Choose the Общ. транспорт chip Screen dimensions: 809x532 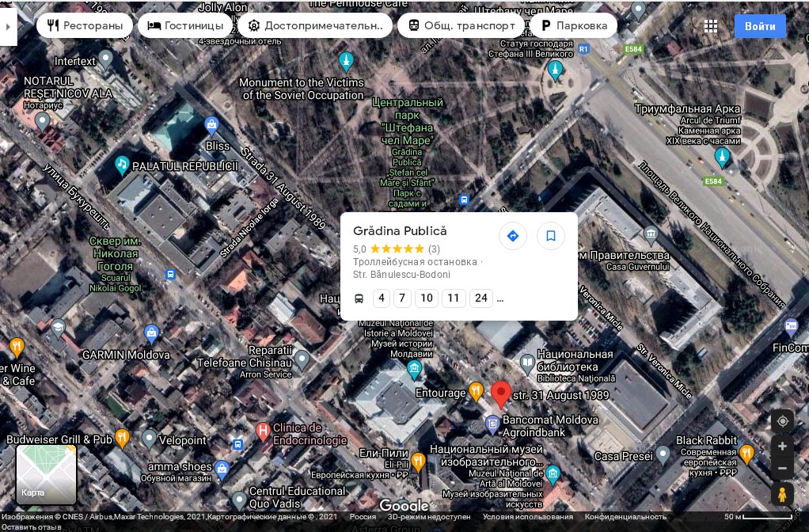tap(461, 25)
